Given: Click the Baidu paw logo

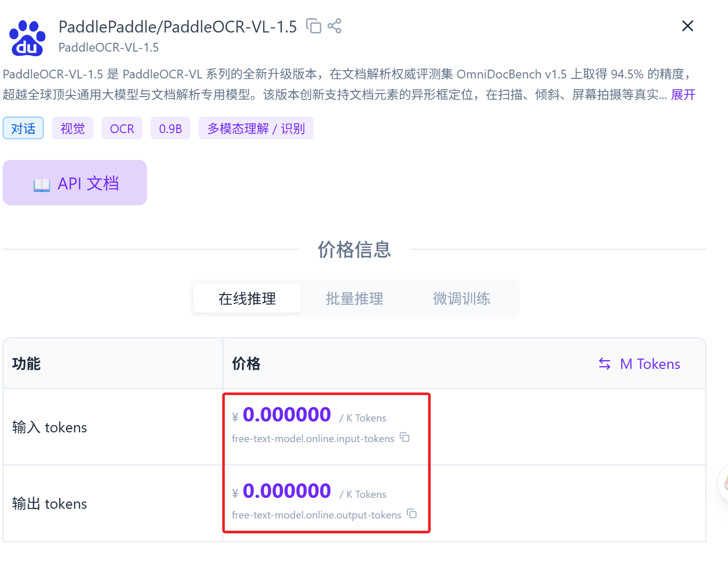Looking at the screenshot, I should [27, 38].
